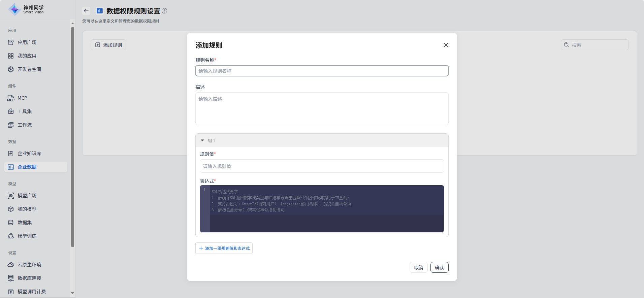Confirm the rule with 确认 button
This screenshot has width=644, height=298.
click(439, 267)
